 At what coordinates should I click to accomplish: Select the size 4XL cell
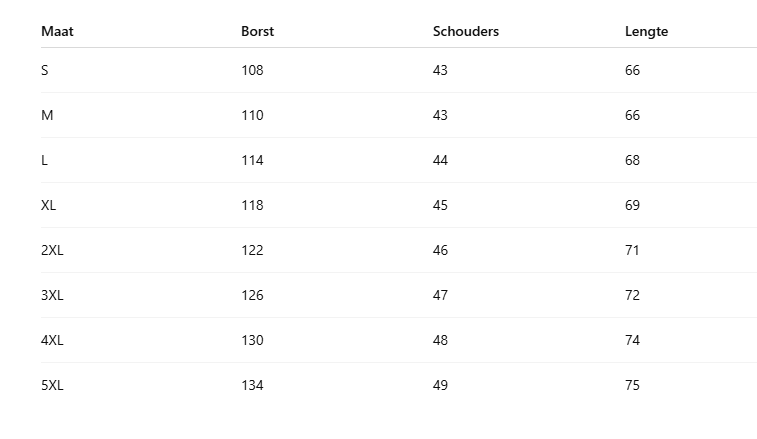(x=52, y=340)
